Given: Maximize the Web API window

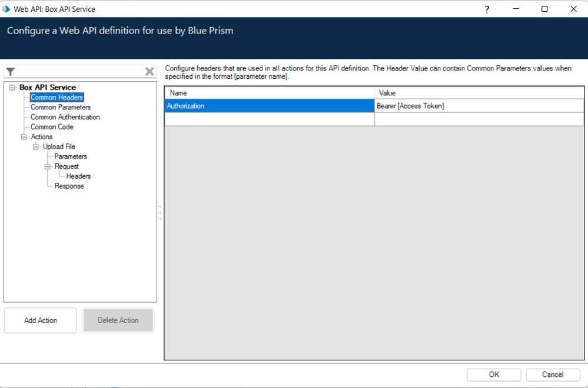Looking at the screenshot, I should [x=544, y=9].
